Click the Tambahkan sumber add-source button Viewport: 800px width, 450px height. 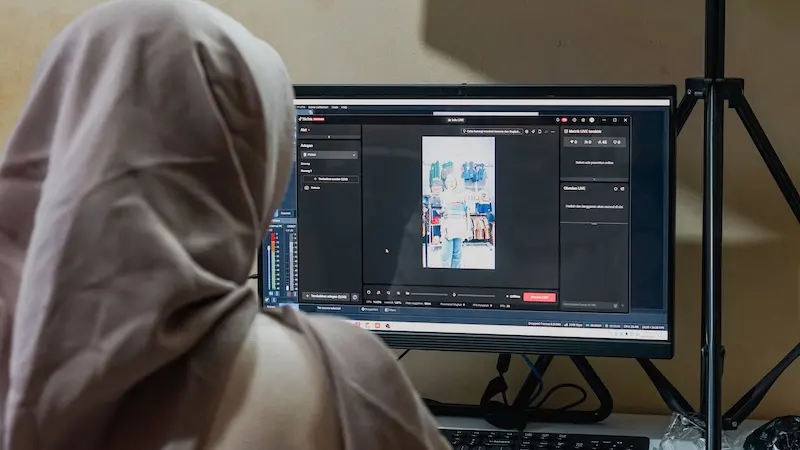[x=331, y=179]
